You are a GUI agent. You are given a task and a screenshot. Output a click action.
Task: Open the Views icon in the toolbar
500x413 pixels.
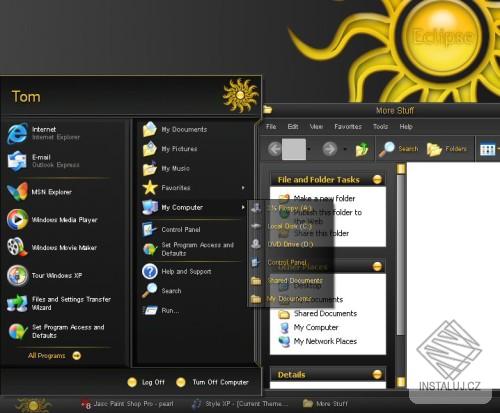click(x=487, y=149)
